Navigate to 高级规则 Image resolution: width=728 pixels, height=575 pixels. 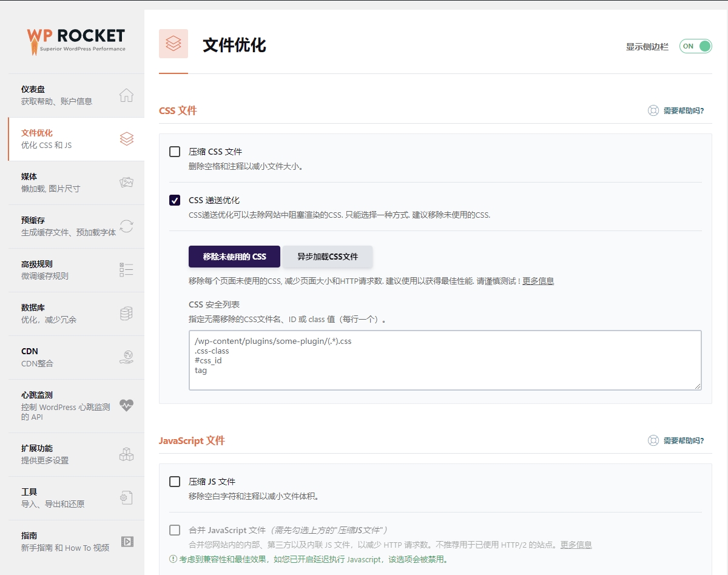76,270
